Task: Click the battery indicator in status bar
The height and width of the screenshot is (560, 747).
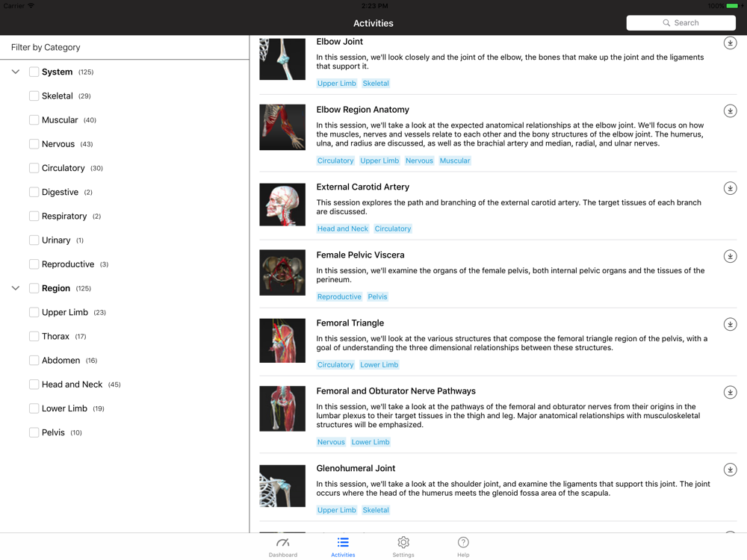Action: [733, 6]
